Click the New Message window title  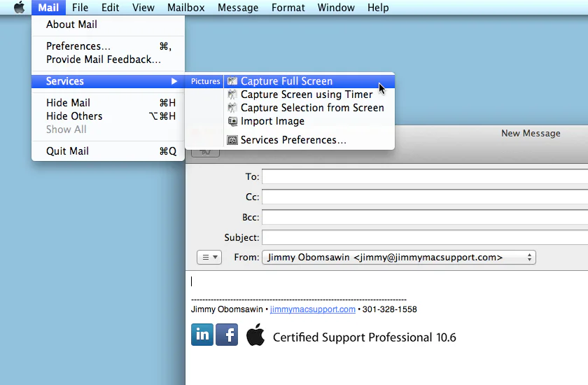point(531,134)
